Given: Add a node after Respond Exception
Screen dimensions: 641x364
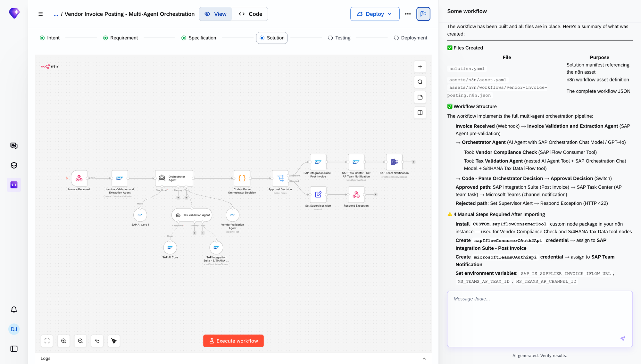Looking at the screenshot, I should coord(376,194).
